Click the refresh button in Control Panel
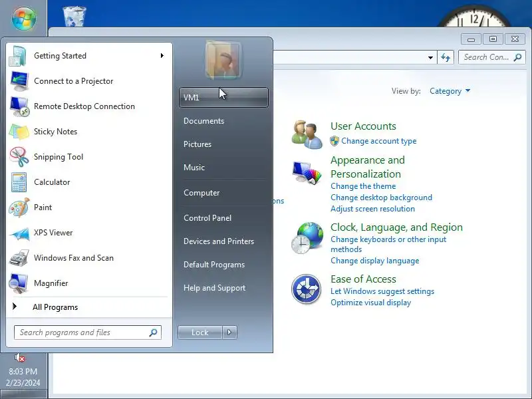532x399 pixels. (x=446, y=58)
